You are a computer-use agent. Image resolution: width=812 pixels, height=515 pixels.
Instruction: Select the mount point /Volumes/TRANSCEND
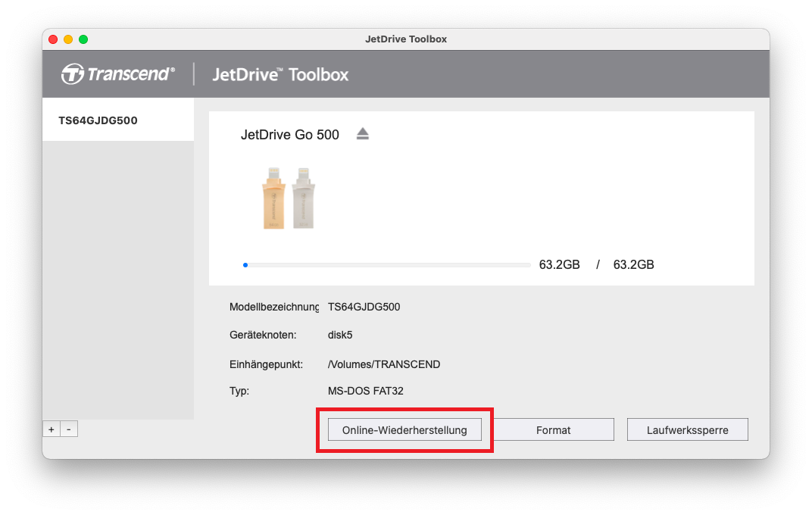click(384, 364)
